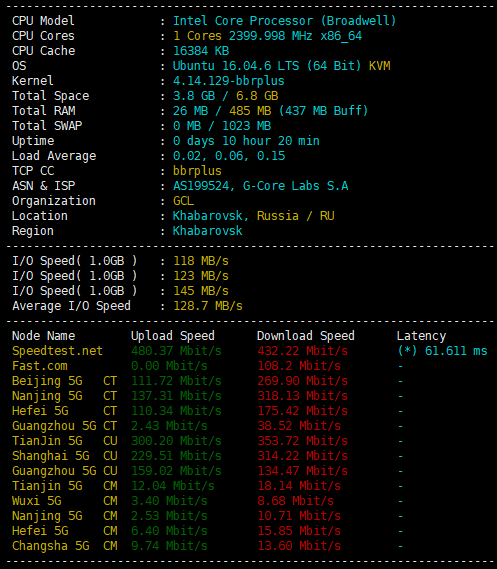The width and height of the screenshot is (497, 569).
Task: Click the CPU Cache value '16384 KB'
Action: [x=201, y=51]
